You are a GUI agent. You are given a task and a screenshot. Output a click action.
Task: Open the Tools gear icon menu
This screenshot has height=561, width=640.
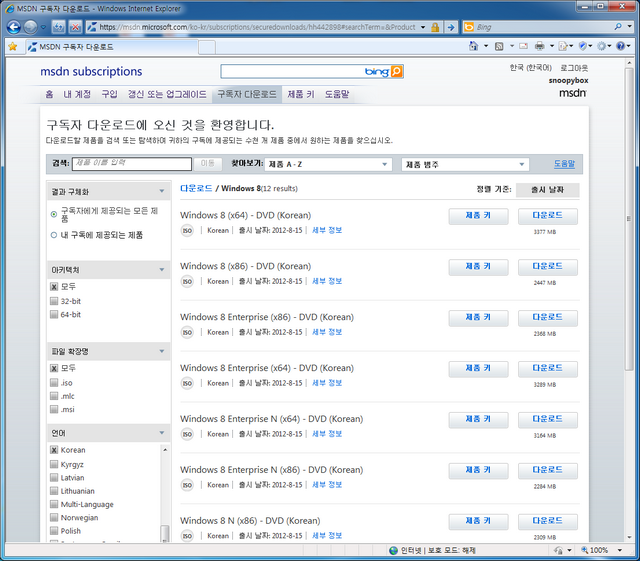pos(601,46)
